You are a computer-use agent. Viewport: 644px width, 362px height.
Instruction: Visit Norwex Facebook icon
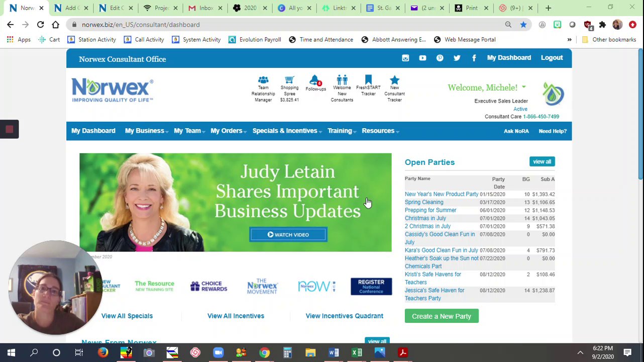tap(474, 58)
